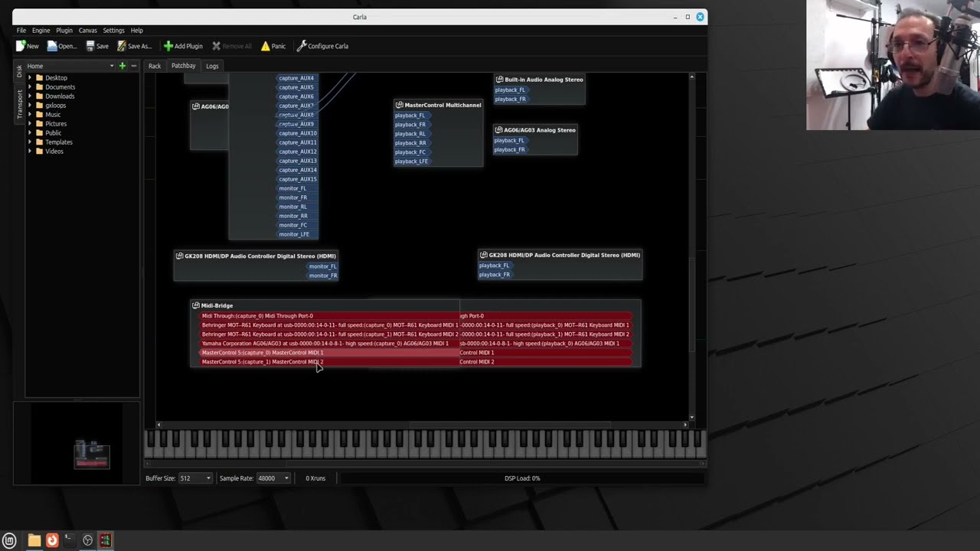Select the Public folder
Viewport: 980px width, 551px height.
click(53, 133)
